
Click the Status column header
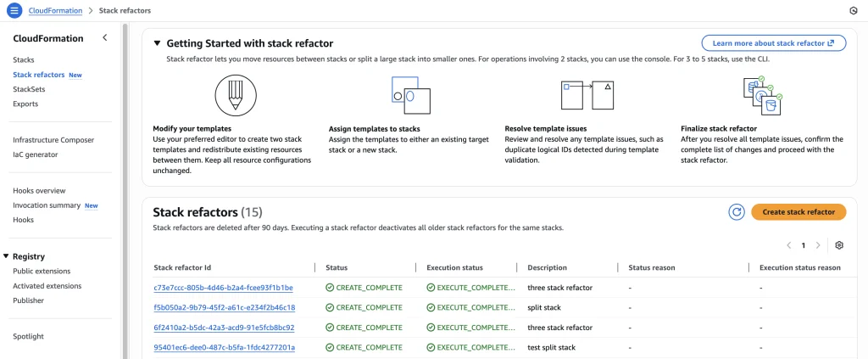[337, 267]
